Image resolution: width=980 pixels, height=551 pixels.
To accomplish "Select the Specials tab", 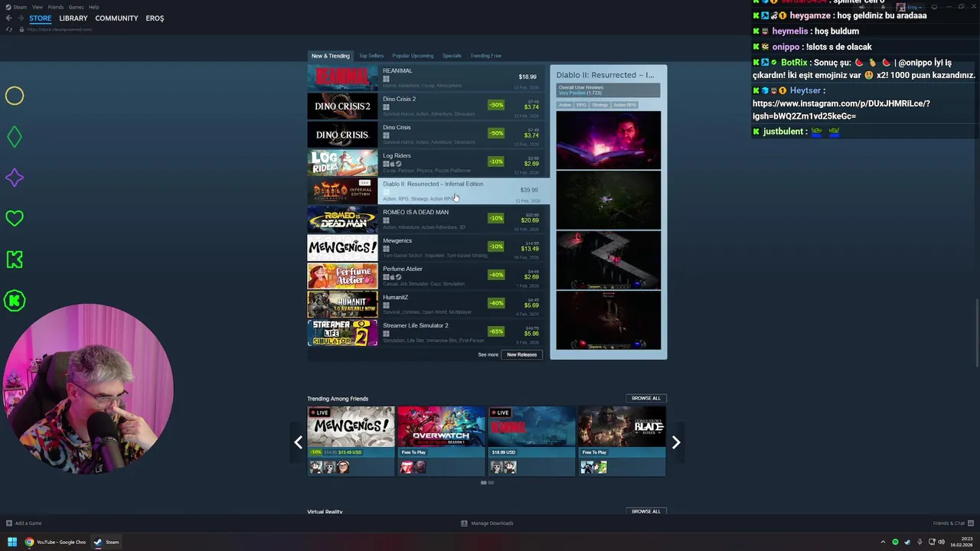I will 452,55.
